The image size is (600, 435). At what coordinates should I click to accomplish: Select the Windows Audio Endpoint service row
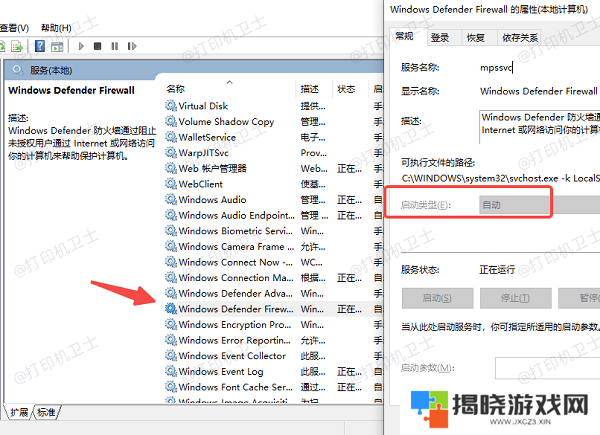[x=274, y=215]
